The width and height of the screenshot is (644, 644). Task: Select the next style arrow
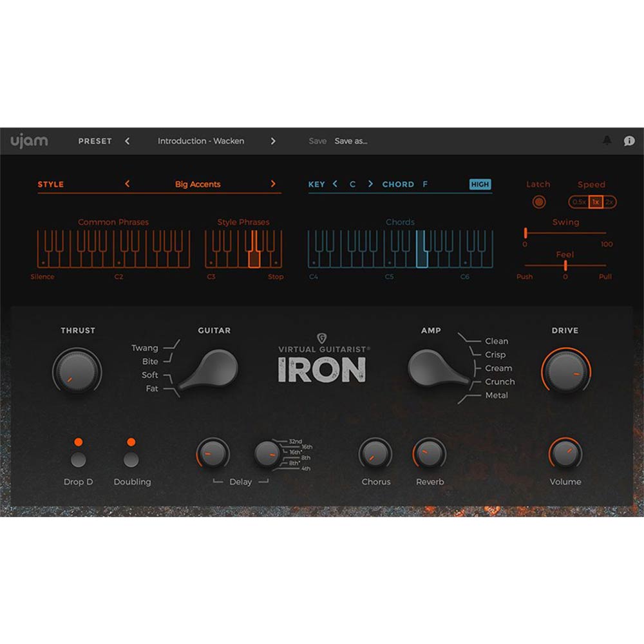[273, 184]
